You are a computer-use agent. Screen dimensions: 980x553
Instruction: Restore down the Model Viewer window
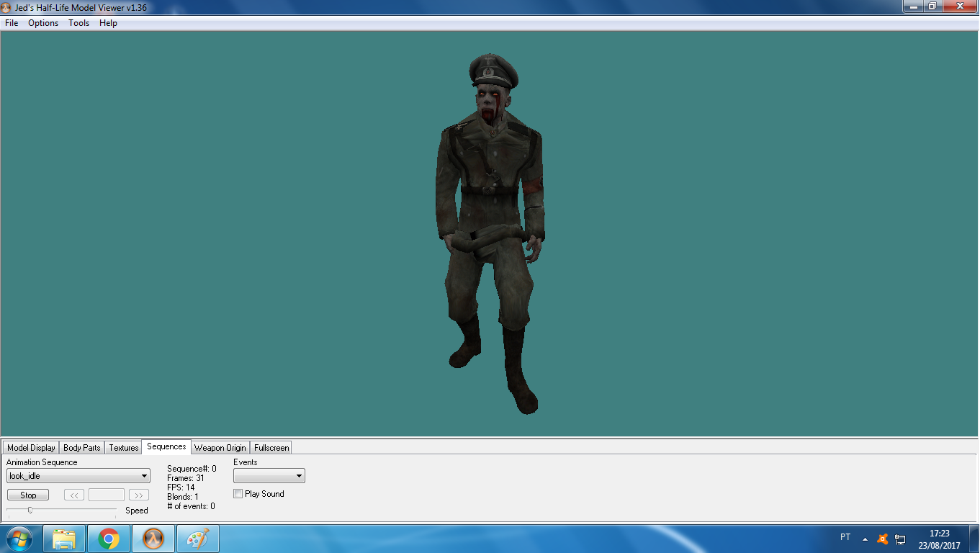(x=932, y=6)
